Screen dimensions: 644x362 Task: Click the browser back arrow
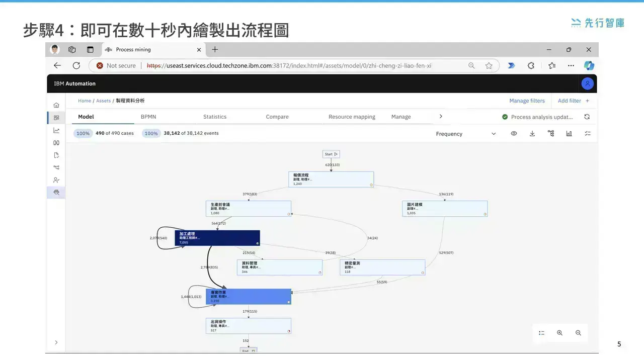pyautogui.click(x=57, y=65)
